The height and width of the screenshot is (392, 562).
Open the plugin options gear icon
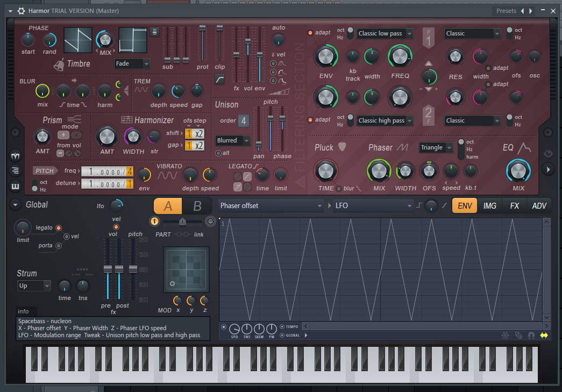(21, 11)
